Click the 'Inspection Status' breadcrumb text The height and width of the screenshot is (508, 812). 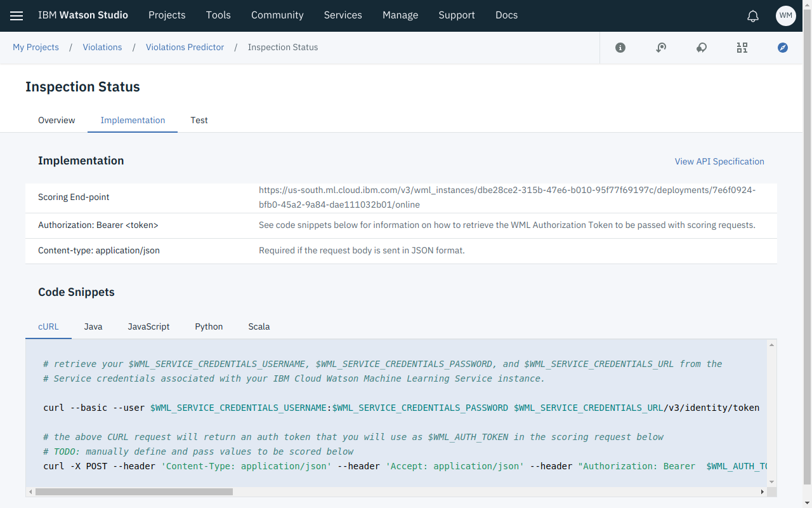click(283, 47)
